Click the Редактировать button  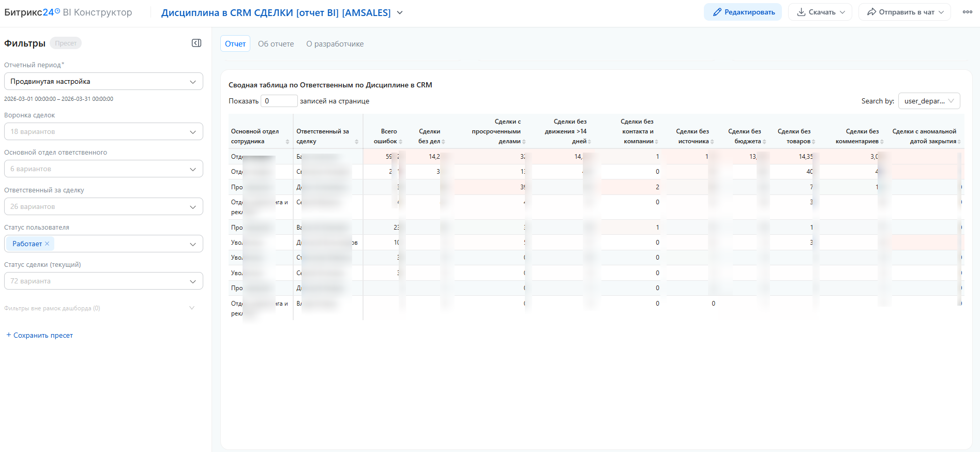coord(743,12)
